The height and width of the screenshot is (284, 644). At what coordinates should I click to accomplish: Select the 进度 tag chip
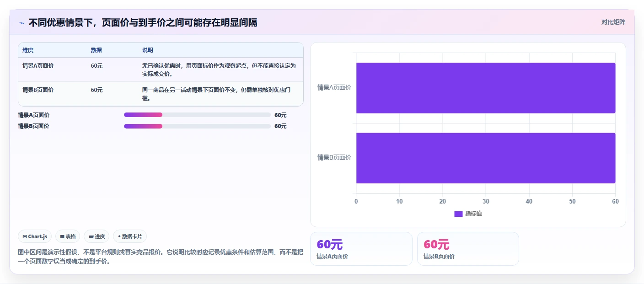tap(97, 236)
